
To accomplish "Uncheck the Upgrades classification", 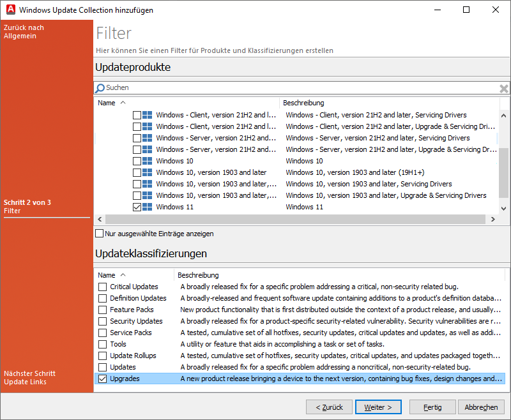I will (101, 379).
